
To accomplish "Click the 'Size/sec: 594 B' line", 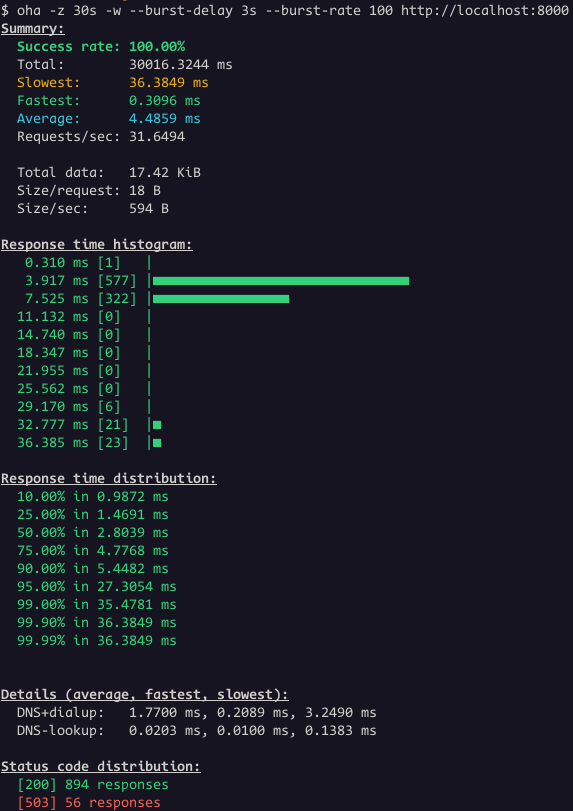I will [93, 208].
